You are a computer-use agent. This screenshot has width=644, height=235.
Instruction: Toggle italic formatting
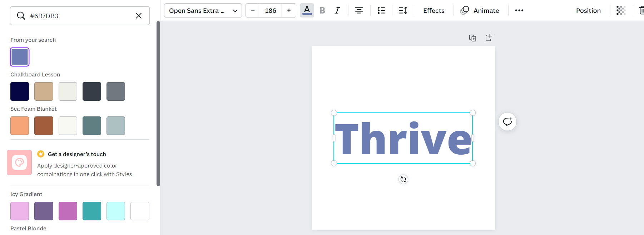(337, 10)
